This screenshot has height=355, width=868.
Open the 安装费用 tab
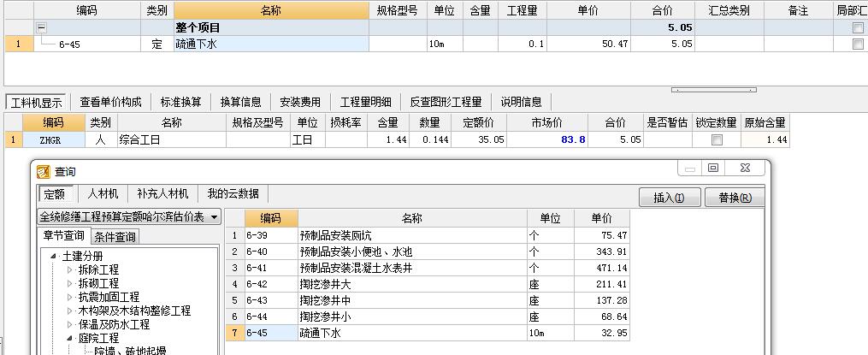click(x=300, y=102)
